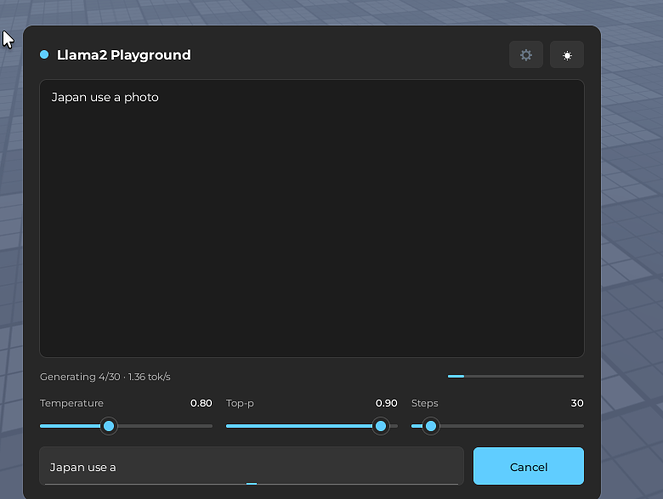The height and width of the screenshot is (499, 663).
Task: Click the generation progress bar
Action: tap(516, 376)
